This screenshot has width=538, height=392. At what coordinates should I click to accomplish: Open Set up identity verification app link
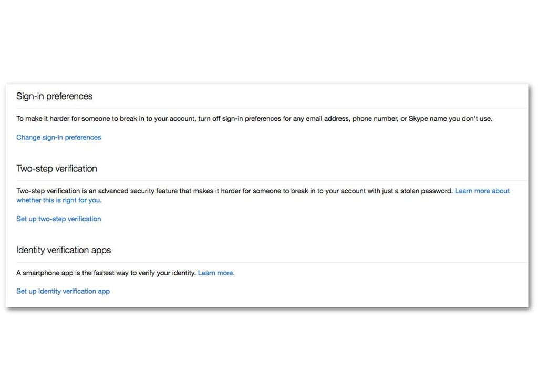63,292
